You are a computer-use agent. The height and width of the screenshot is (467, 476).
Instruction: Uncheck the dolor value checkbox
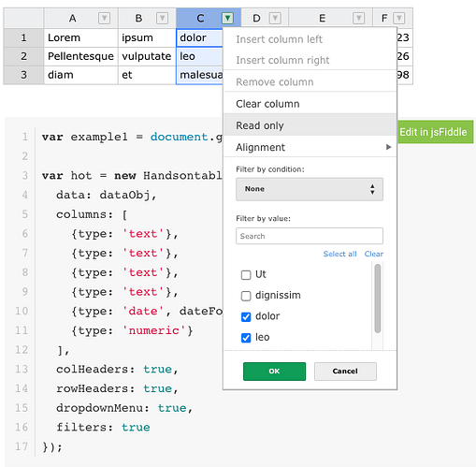(246, 317)
